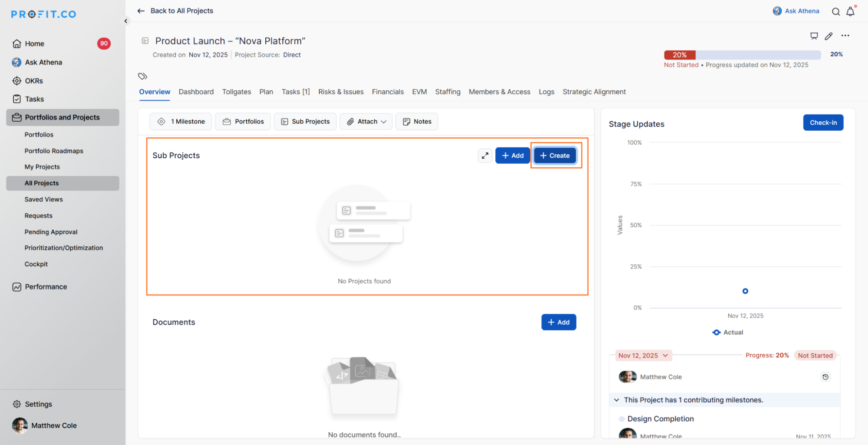
Task: Toggle the Actual series in chart legend
Action: [x=728, y=332]
